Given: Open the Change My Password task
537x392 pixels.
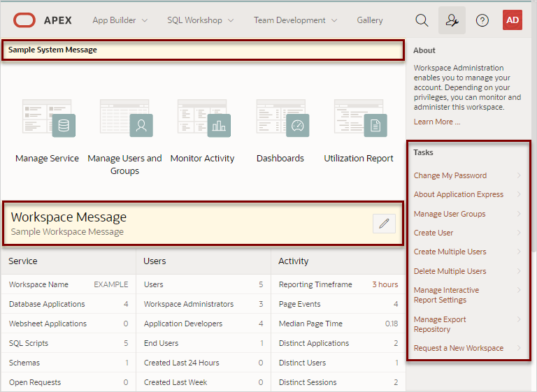Looking at the screenshot, I should pos(450,175).
